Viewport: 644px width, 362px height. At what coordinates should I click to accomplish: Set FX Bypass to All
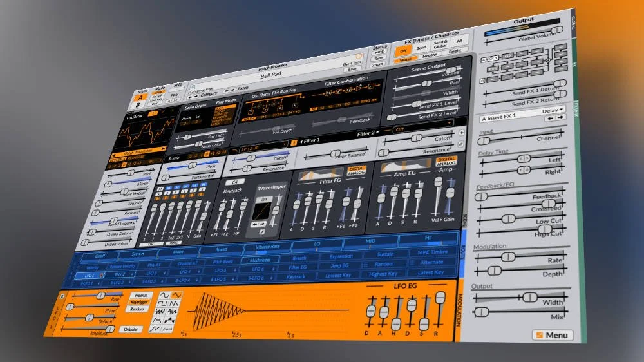[x=459, y=41]
